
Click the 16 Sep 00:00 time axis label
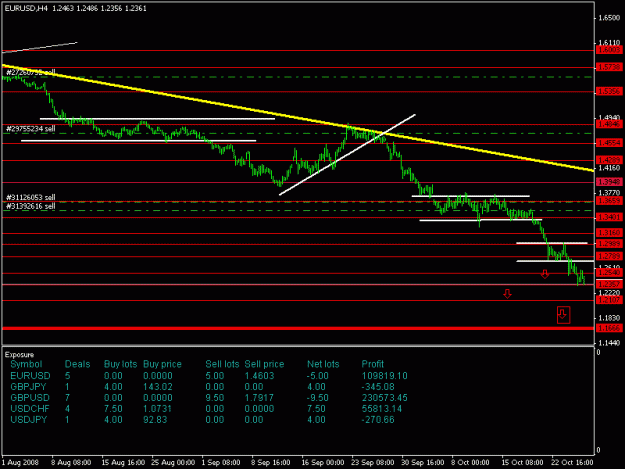point(322,462)
